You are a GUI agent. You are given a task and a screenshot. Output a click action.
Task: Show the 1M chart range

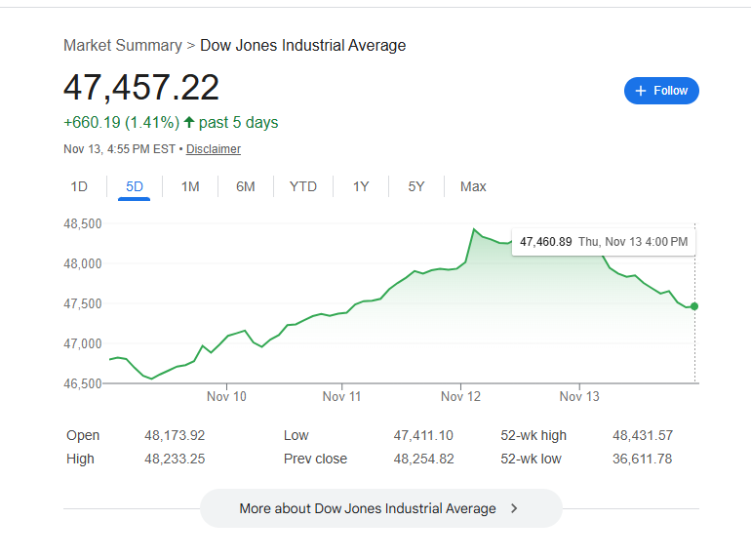(x=190, y=186)
